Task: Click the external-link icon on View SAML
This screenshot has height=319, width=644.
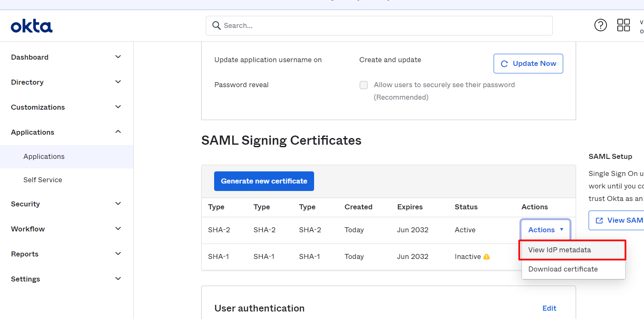Action: click(x=600, y=220)
